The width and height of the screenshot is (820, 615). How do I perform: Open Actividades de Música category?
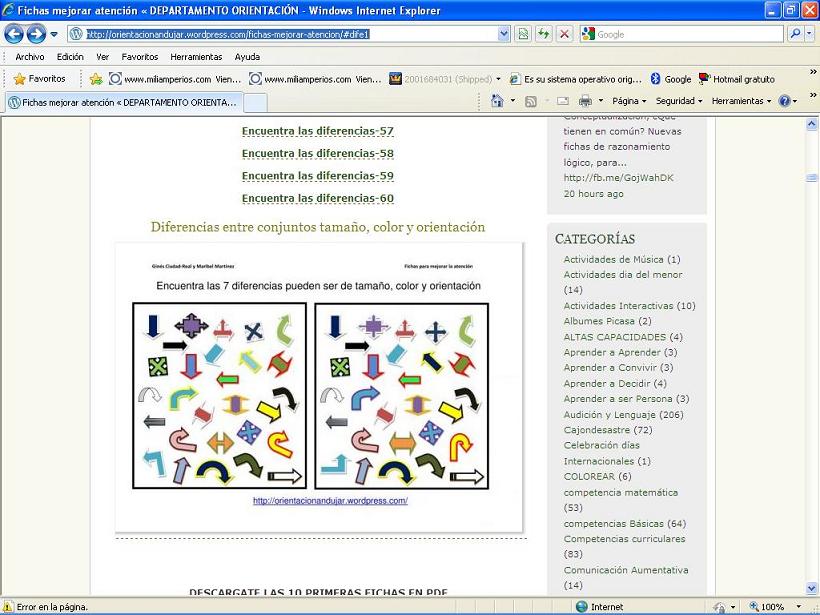point(613,259)
